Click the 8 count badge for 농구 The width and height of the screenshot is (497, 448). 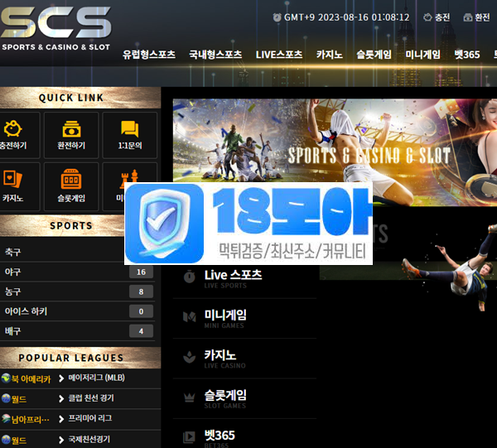tap(141, 291)
